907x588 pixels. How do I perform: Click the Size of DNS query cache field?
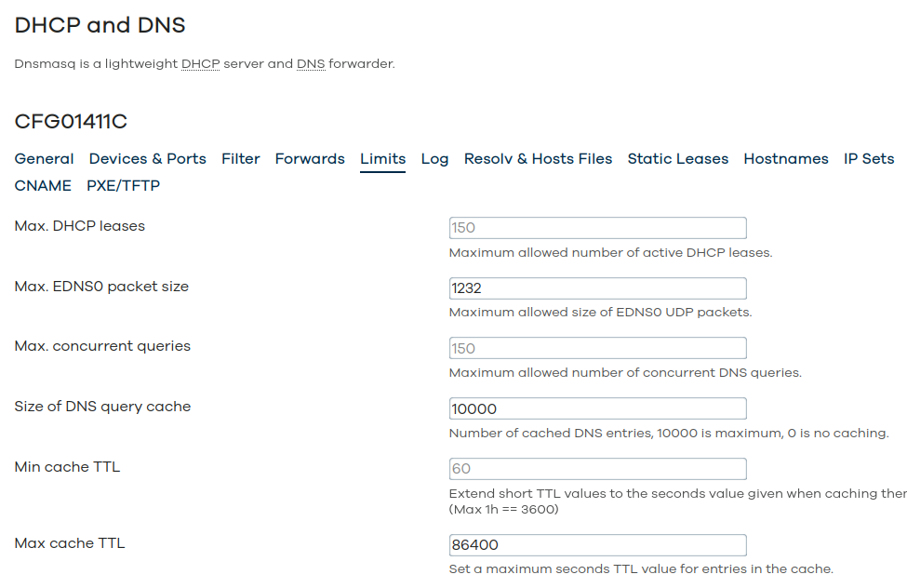[597, 408]
